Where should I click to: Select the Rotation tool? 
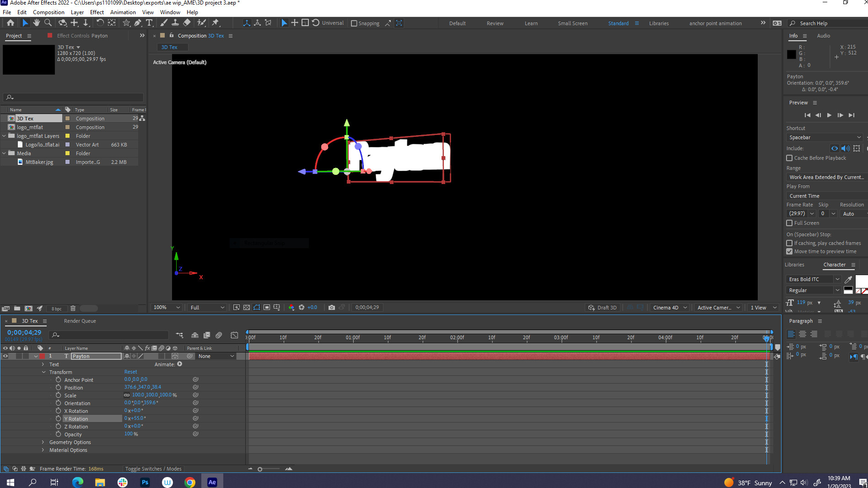[101, 23]
